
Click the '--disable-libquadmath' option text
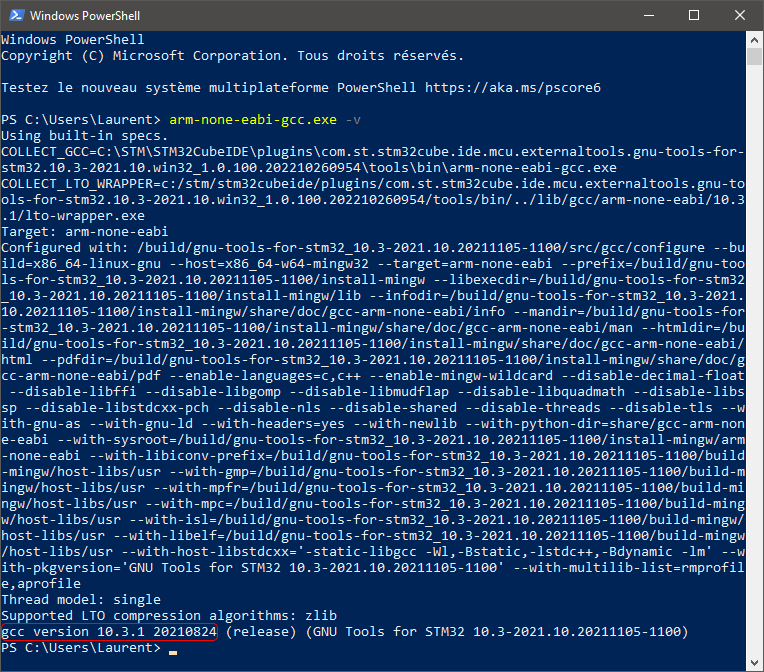pyautogui.click(x=540, y=391)
